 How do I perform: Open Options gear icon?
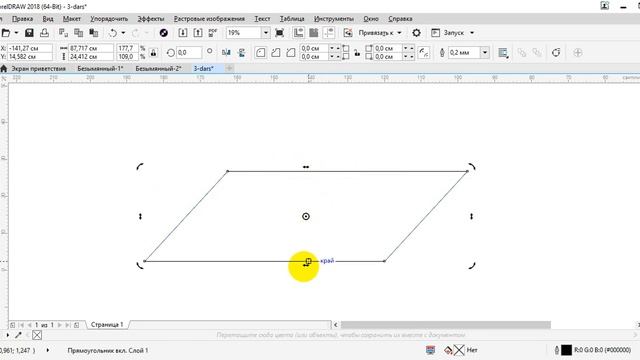[416, 33]
